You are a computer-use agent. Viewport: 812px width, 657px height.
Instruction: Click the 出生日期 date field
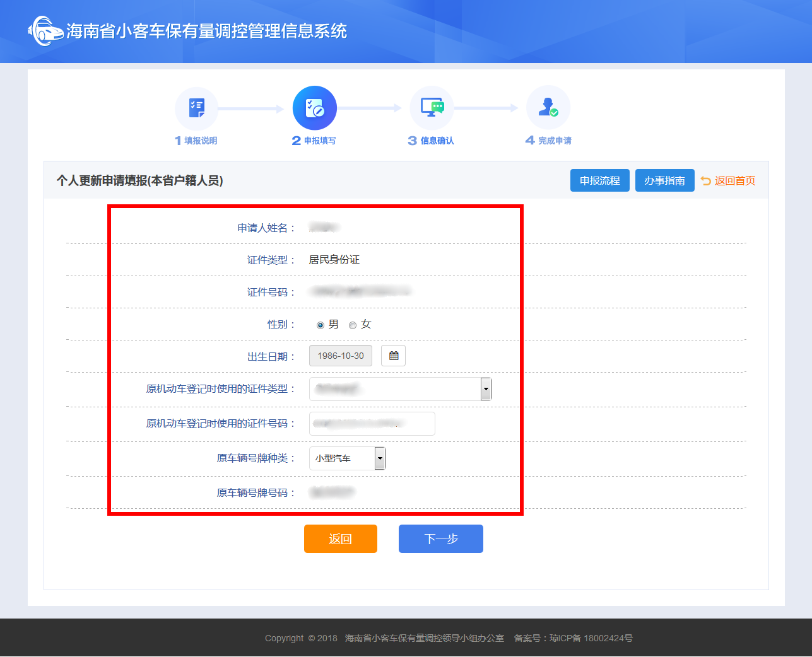341,356
